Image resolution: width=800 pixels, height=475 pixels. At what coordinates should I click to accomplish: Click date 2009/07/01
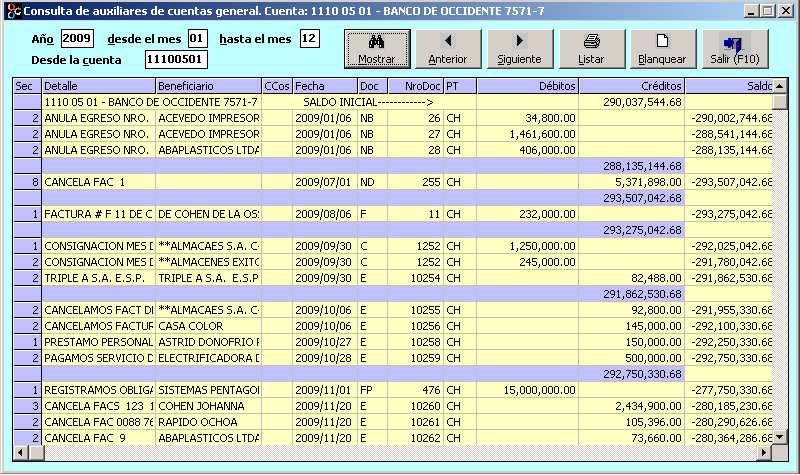pos(323,182)
